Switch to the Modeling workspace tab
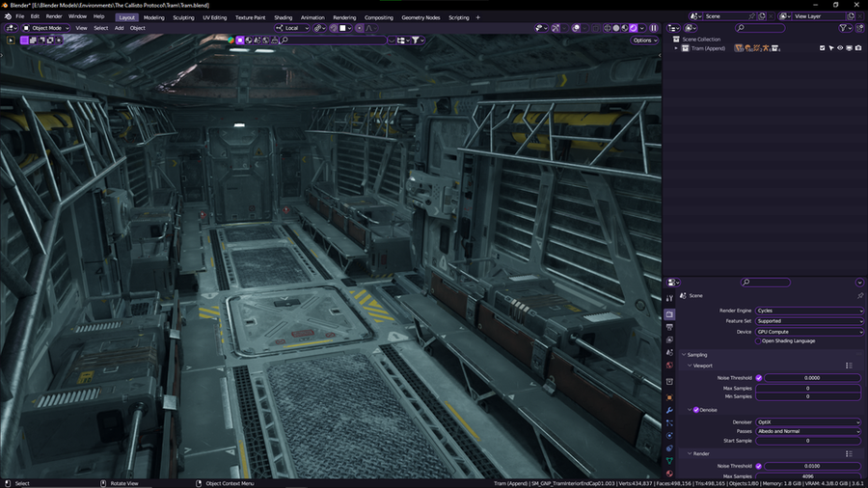 point(154,17)
